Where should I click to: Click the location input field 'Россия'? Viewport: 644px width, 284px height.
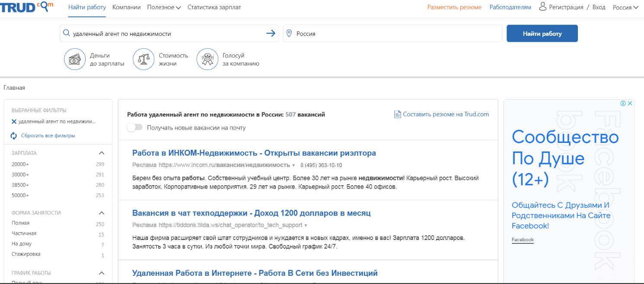pos(392,33)
